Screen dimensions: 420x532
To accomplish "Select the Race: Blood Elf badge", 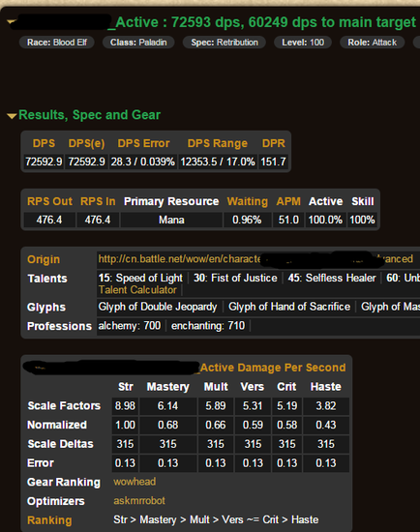I will 57,42.
